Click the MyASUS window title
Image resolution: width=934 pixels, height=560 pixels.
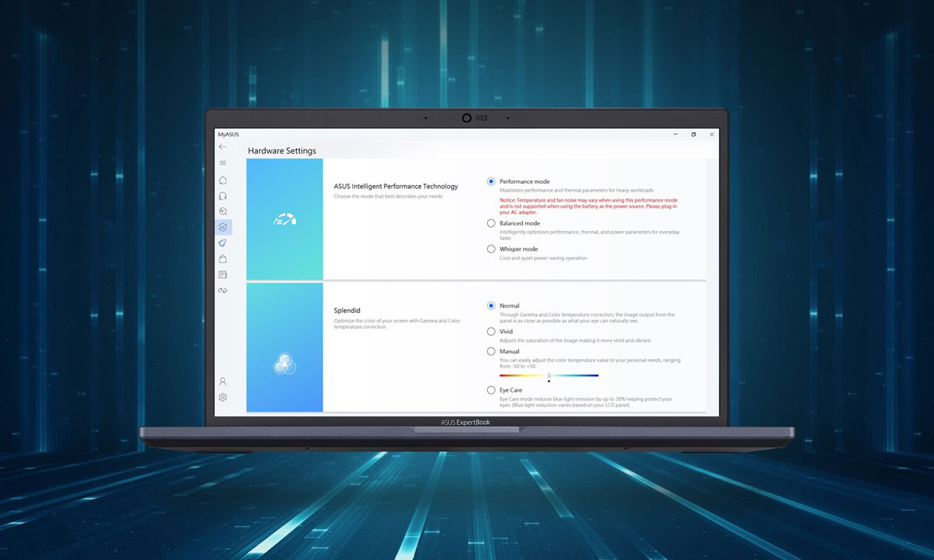[228, 134]
